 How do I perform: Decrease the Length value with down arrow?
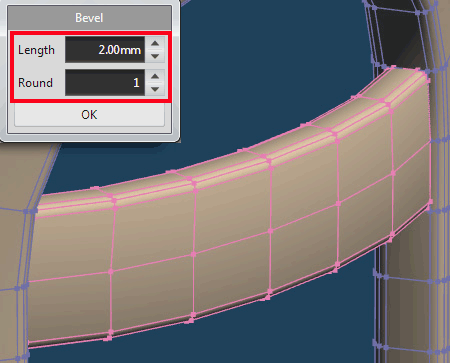click(155, 56)
